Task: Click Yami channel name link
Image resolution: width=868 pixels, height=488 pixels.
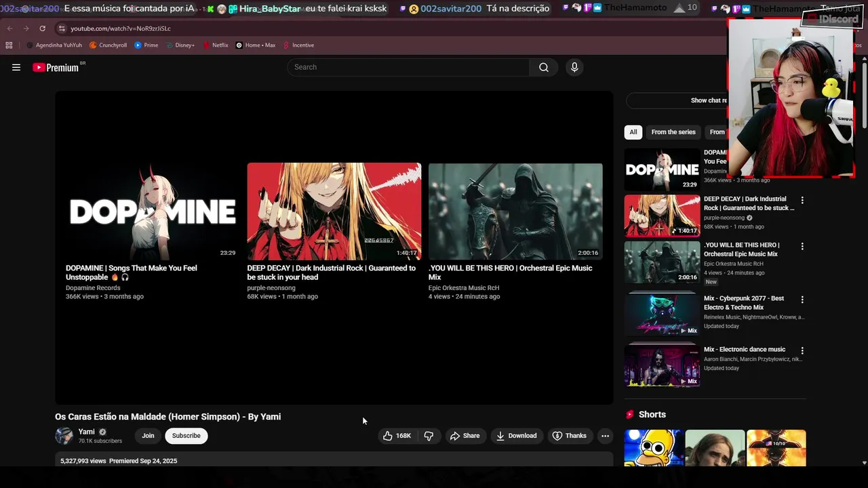Action: (x=87, y=432)
